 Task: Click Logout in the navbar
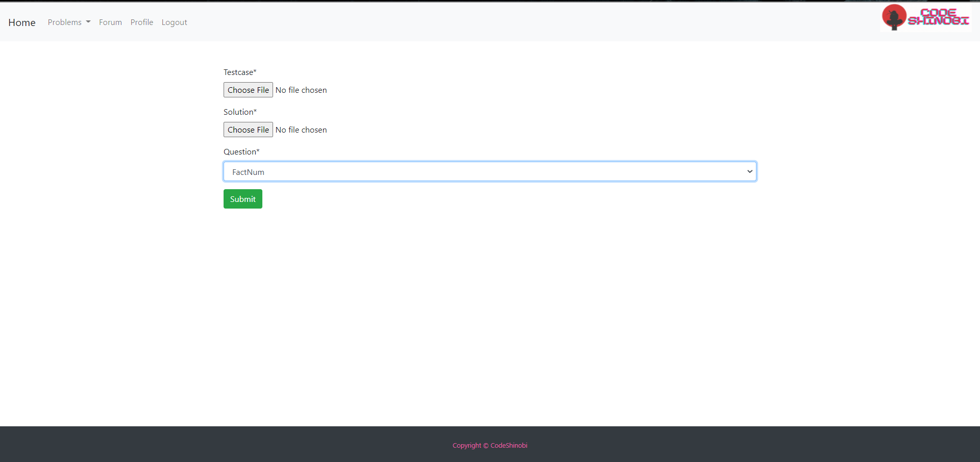pyautogui.click(x=174, y=22)
